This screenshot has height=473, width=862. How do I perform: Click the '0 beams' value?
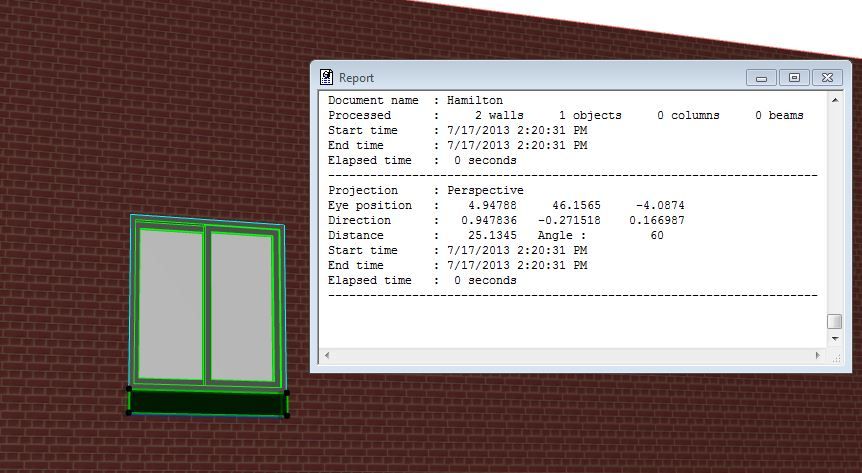(x=779, y=116)
